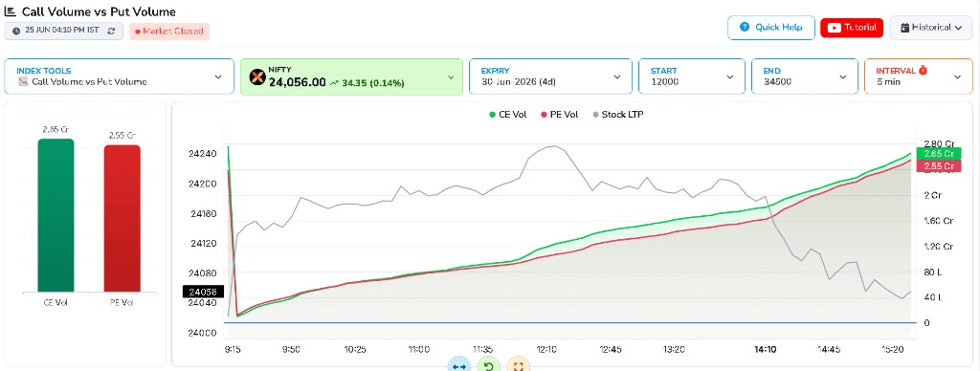Open the End strike 34500 dropdown
The width and height of the screenshot is (980, 371).
[x=804, y=76]
